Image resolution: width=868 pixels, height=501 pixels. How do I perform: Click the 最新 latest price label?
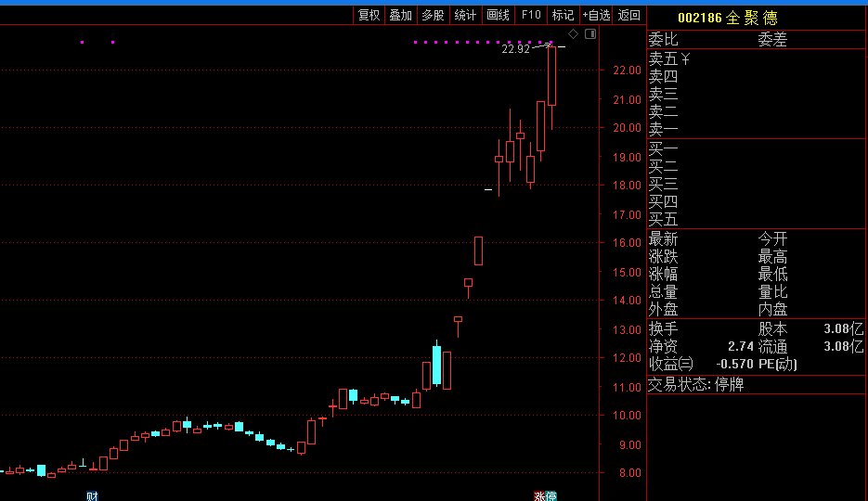663,239
